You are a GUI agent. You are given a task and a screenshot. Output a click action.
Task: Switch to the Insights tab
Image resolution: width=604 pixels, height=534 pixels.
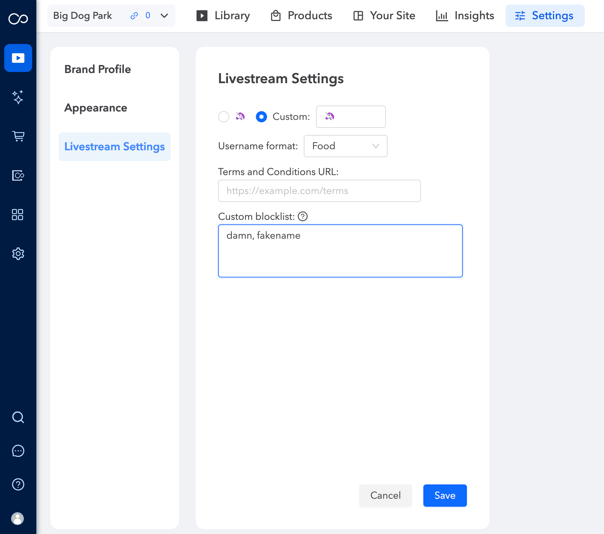pyautogui.click(x=465, y=16)
